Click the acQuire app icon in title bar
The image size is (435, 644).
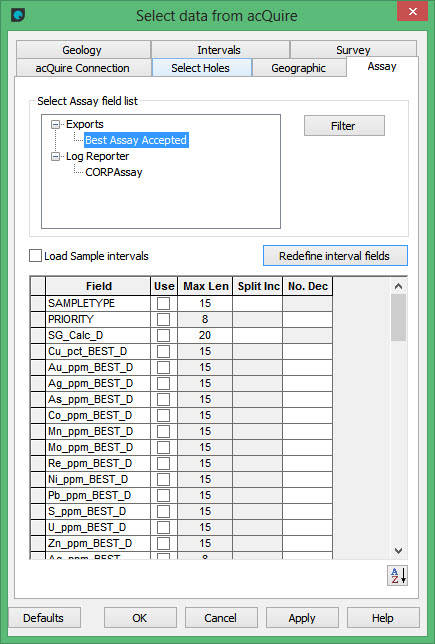tap(18, 16)
